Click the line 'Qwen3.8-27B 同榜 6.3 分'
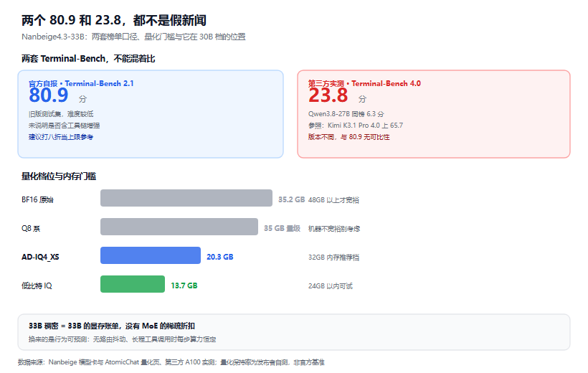 (x=346, y=114)
